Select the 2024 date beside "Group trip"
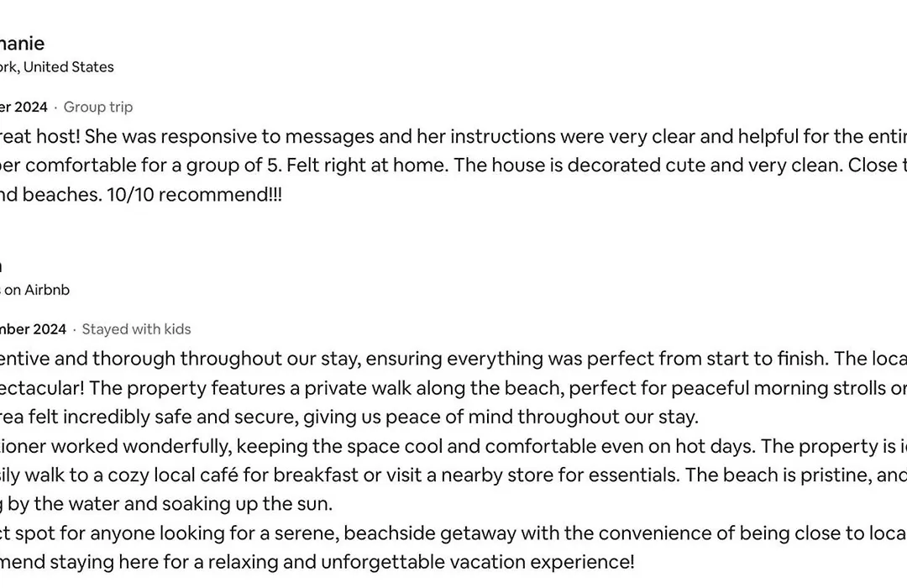Viewport: 907px width, 588px height. [24, 107]
